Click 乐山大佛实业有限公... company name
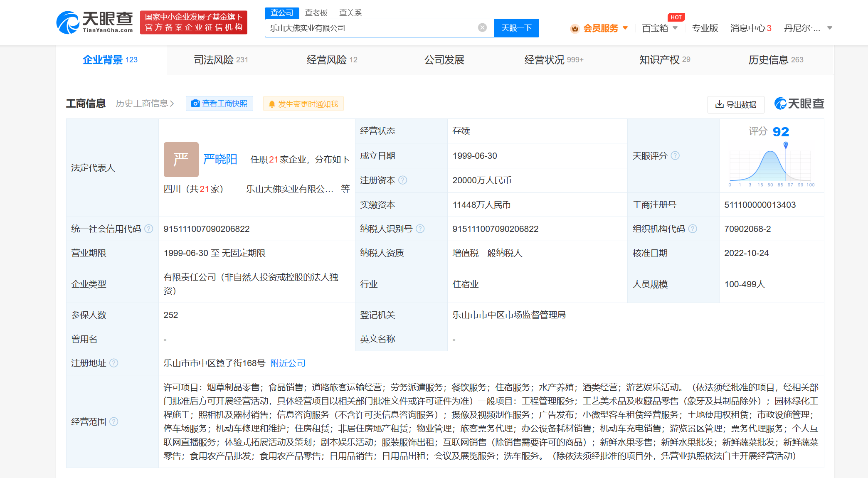 pyautogui.click(x=289, y=189)
